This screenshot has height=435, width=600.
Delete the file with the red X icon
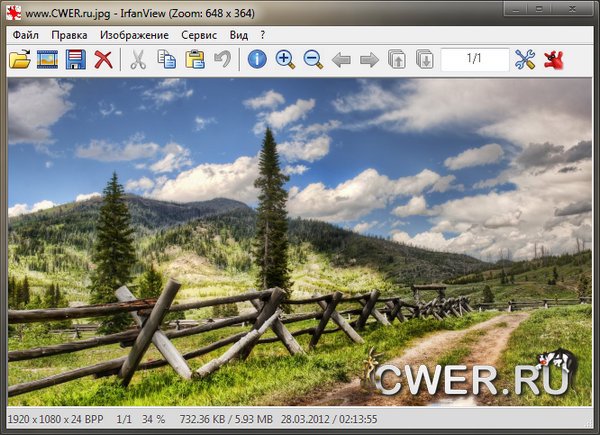click(x=103, y=60)
